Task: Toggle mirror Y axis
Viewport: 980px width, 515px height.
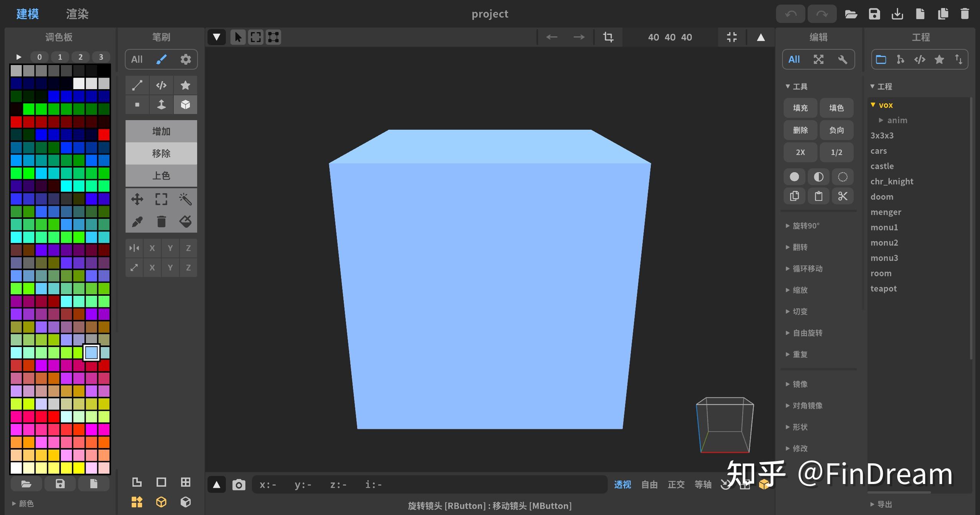Action: [170, 248]
